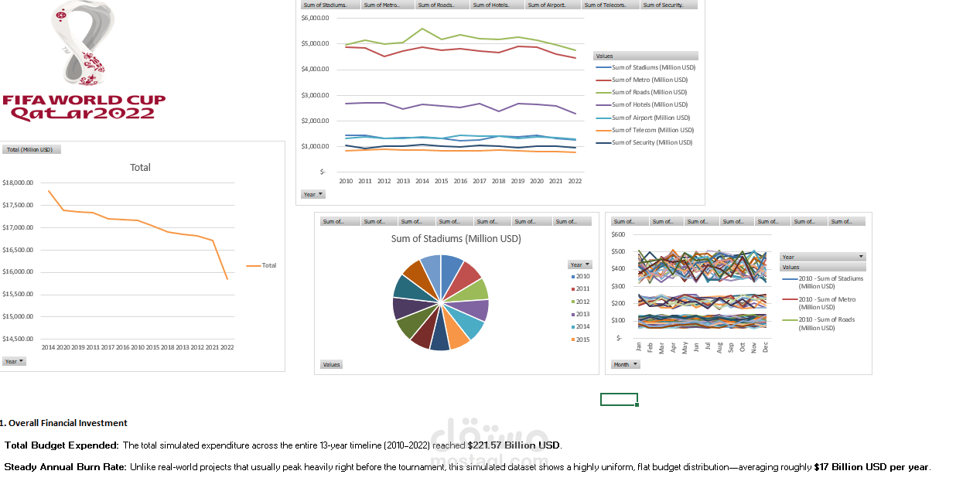Select the 2010 - Sum of Roads legend entry
This screenshot has width=980, height=481.
819,323
